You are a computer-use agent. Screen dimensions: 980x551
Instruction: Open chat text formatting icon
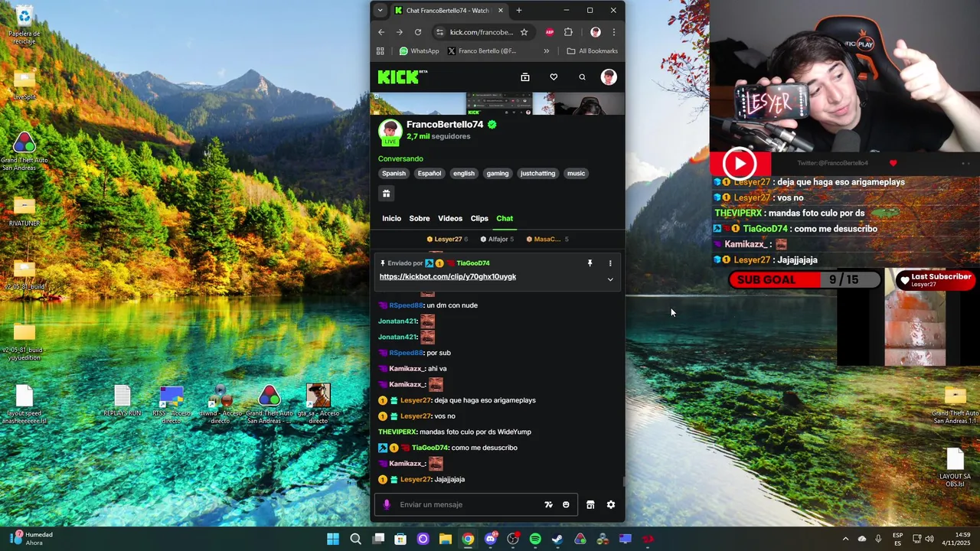(548, 504)
